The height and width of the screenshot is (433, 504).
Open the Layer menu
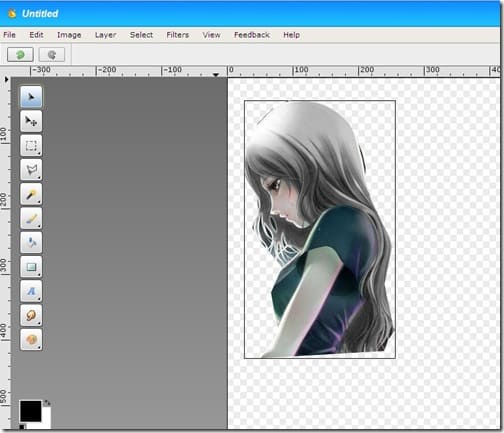(105, 35)
